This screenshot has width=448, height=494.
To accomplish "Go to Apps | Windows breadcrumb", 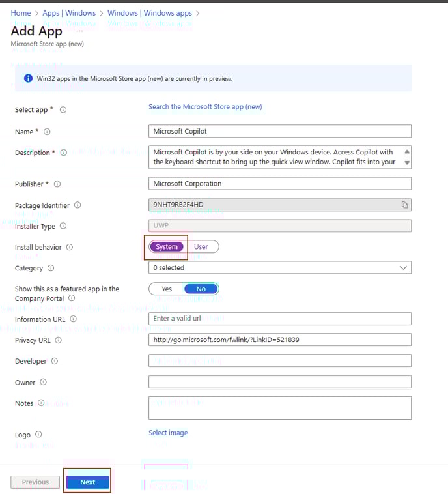I will pos(69,13).
